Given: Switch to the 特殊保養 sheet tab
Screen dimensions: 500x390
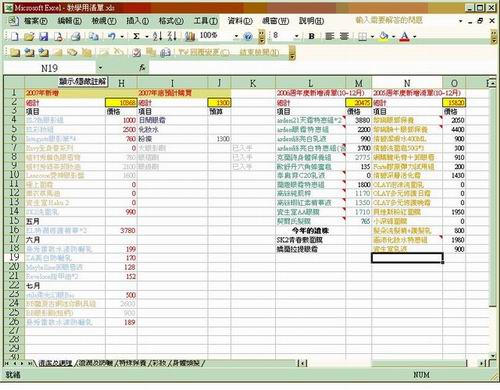Looking at the screenshot, I should (x=132, y=363).
